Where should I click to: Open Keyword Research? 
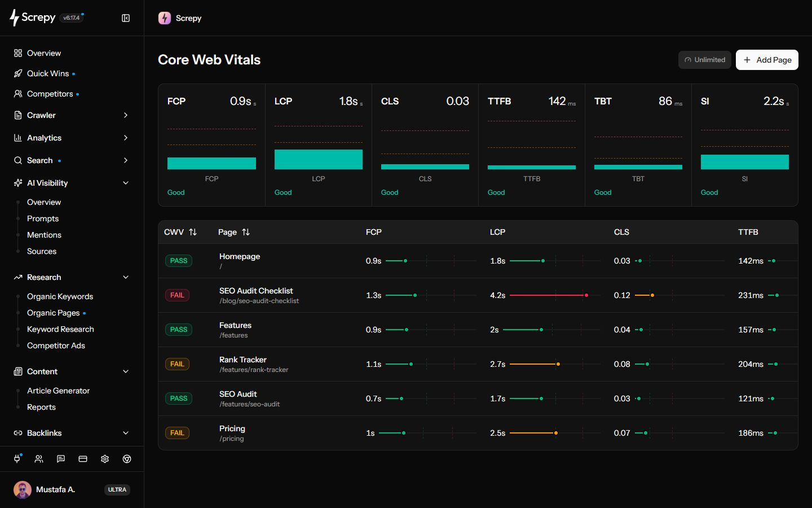60,329
